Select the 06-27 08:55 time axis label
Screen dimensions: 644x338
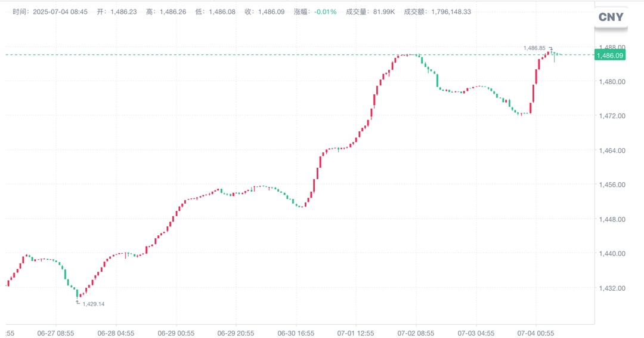pos(55,333)
